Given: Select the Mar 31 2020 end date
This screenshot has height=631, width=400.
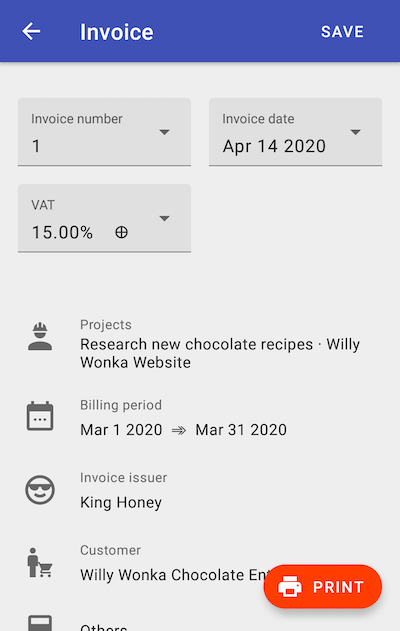Looking at the screenshot, I should pos(241,430).
